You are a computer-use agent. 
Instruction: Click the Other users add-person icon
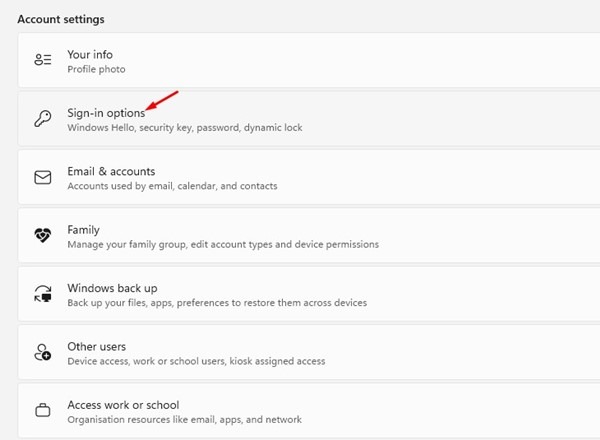(x=43, y=352)
